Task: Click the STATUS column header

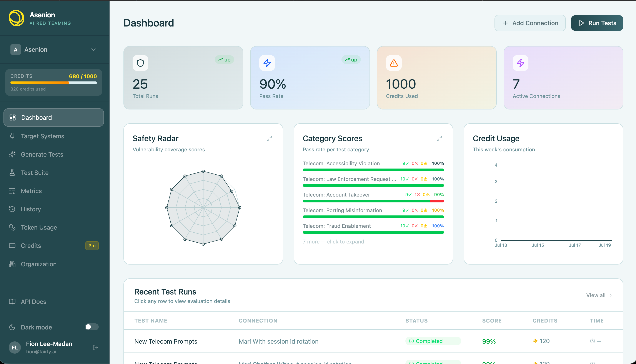Action: tap(417, 321)
